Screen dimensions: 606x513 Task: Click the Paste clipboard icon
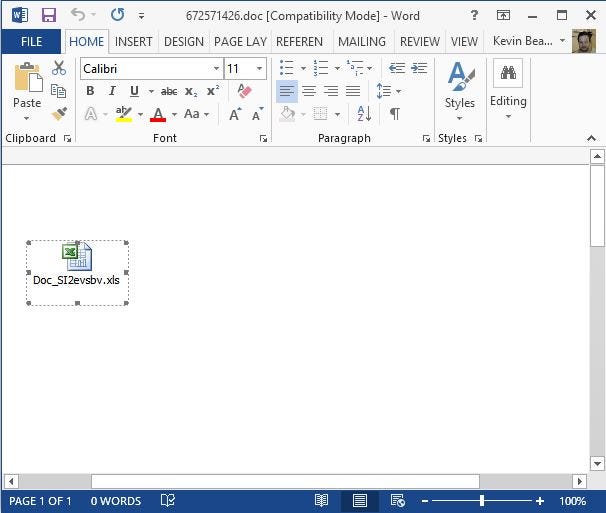coord(27,78)
